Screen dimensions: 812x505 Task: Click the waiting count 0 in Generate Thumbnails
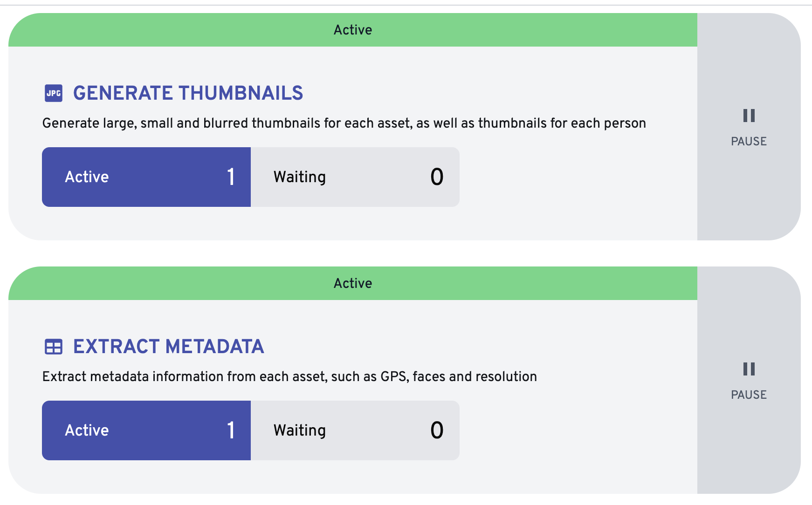437,177
